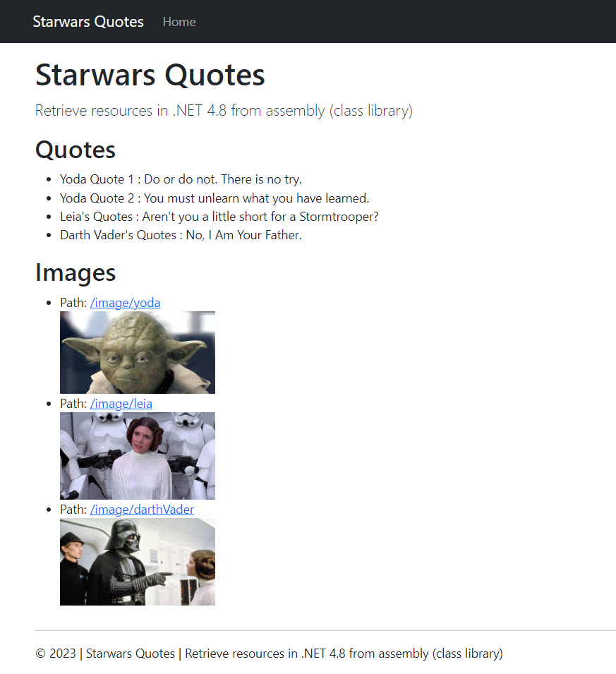The height and width of the screenshot is (674, 616).
Task: Select Leia's Stormtrooper quote line
Action: pyautogui.click(x=219, y=217)
